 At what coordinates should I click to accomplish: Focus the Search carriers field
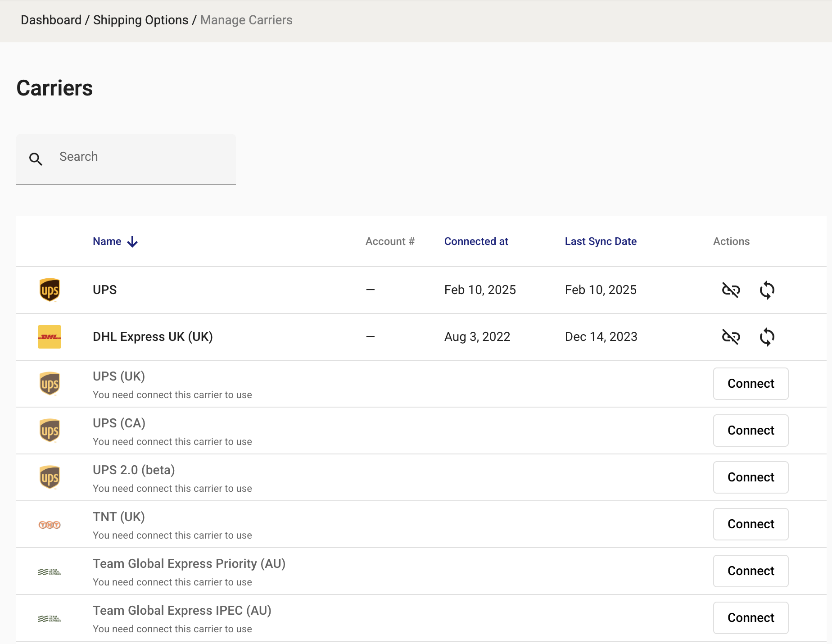[x=126, y=159]
